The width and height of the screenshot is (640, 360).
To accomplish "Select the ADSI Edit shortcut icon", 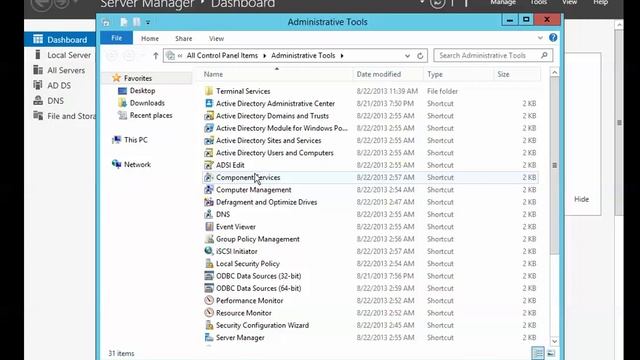I will point(209,165).
